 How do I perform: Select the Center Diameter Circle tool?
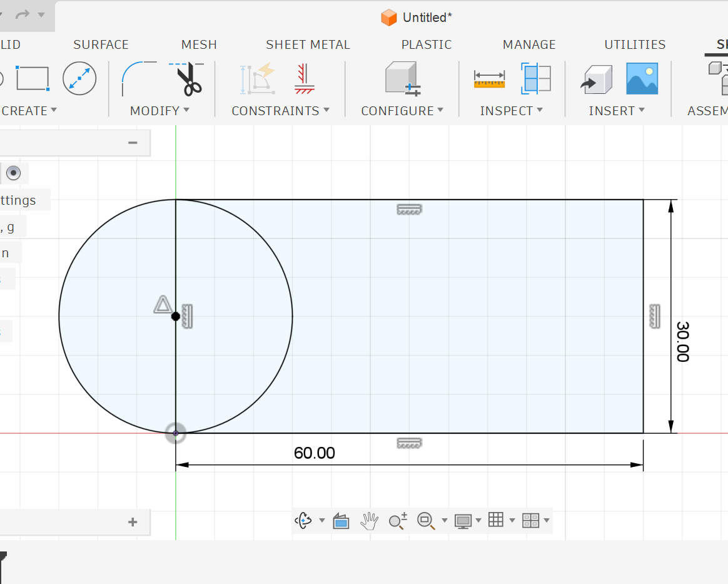79,78
